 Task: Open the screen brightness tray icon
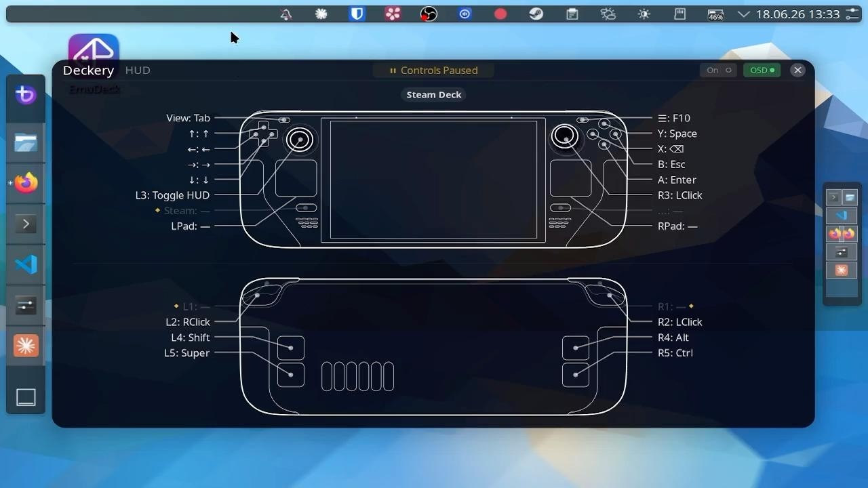click(644, 14)
